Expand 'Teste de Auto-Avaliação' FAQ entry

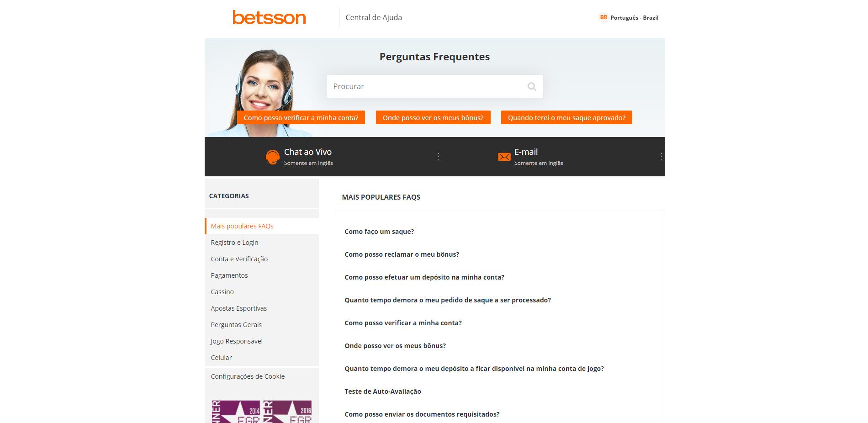coord(383,391)
